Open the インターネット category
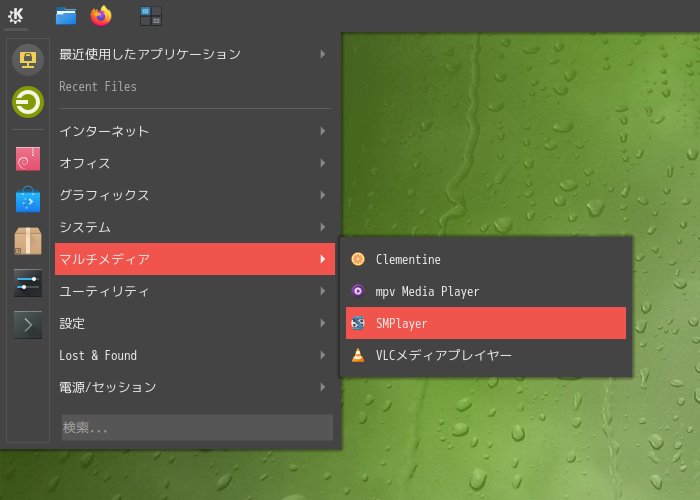The height and width of the screenshot is (500, 700). point(195,131)
